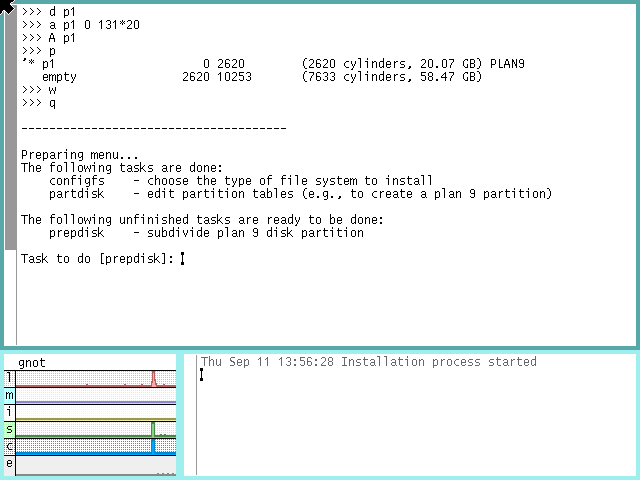Click the red spike in load graph
640x480 pixels.
tap(153, 378)
